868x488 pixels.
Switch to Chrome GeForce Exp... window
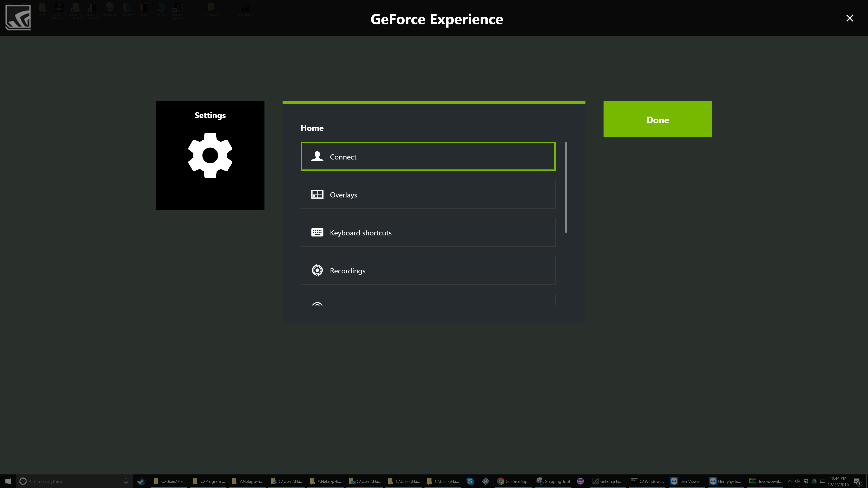coord(514,481)
